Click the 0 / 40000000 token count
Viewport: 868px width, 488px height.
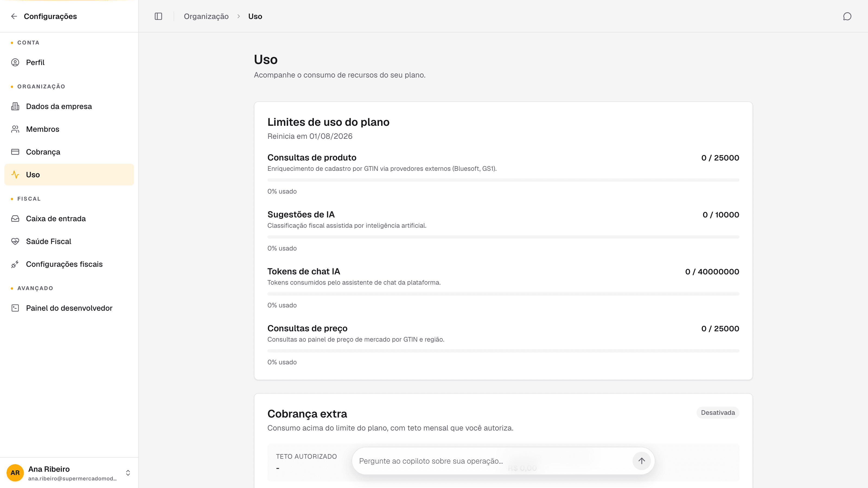tap(712, 271)
